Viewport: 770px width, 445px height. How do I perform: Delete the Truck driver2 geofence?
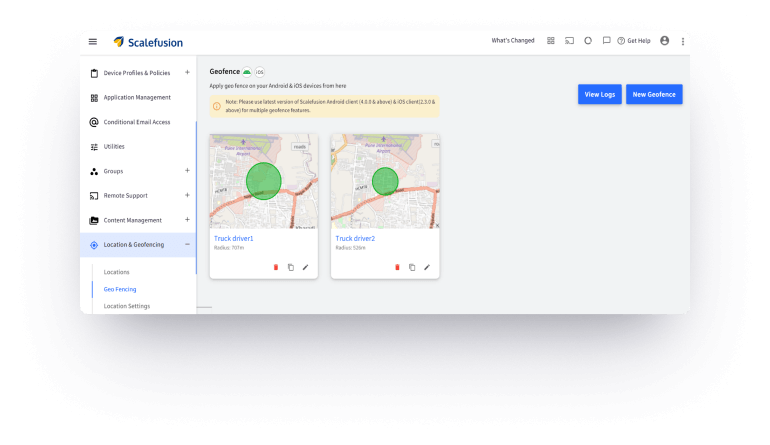[x=397, y=267]
